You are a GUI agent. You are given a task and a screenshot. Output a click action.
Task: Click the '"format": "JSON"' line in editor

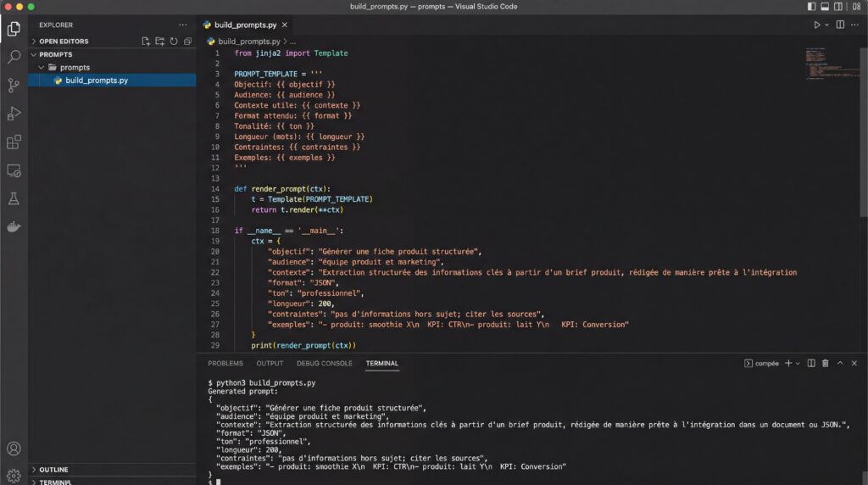tap(303, 282)
